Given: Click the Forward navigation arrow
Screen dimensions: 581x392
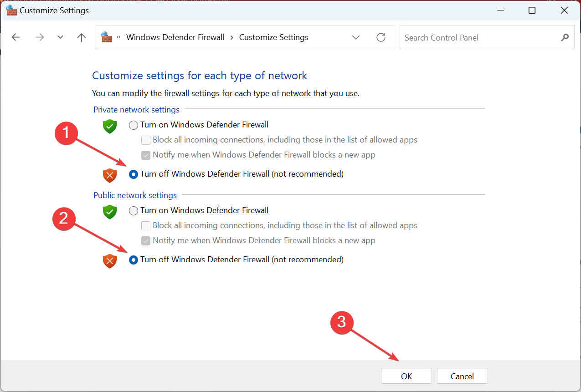Looking at the screenshot, I should 40,37.
